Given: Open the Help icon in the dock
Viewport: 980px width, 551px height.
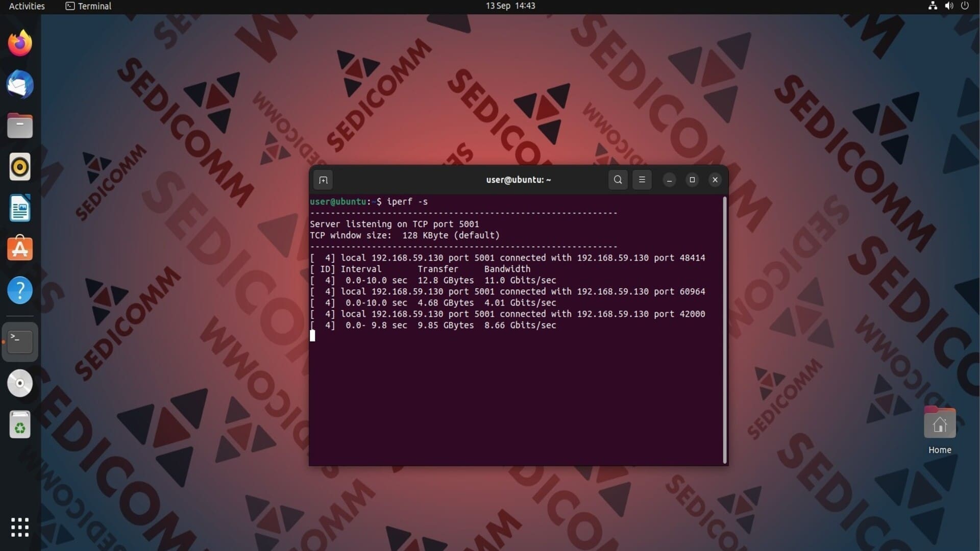Looking at the screenshot, I should point(20,290).
